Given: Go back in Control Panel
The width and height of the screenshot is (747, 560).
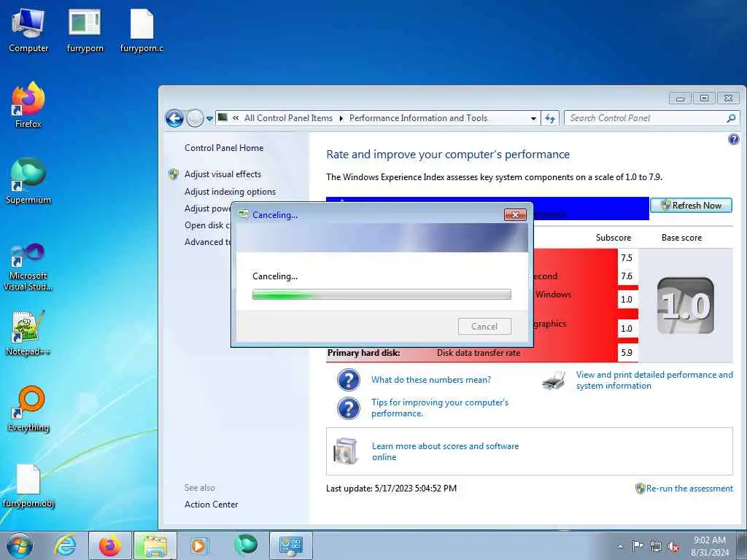Looking at the screenshot, I should pyautogui.click(x=175, y=118).
